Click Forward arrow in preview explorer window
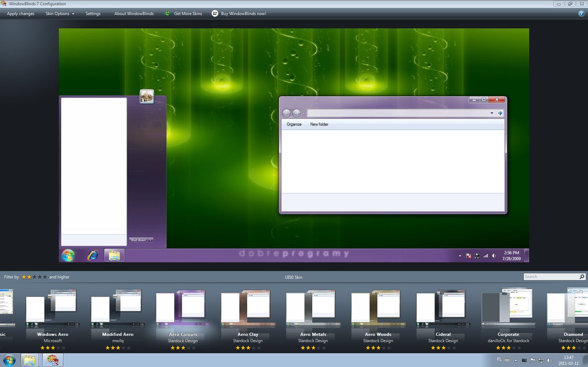Image resolution: width=588 pixels, height=367 pixels. tap(296, 113)
